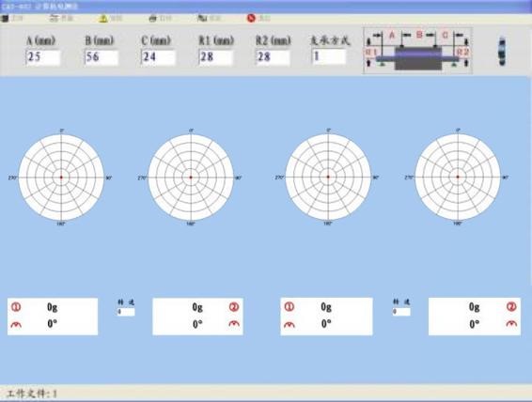Click the red circled 2 in rightmost readout
Image resolution: width=532 pixels, height=402 pixels.
coord(511,306)
